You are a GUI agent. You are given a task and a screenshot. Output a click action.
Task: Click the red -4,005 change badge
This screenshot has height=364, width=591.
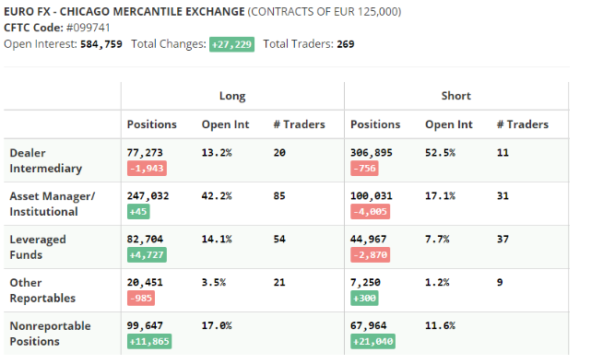370,212
